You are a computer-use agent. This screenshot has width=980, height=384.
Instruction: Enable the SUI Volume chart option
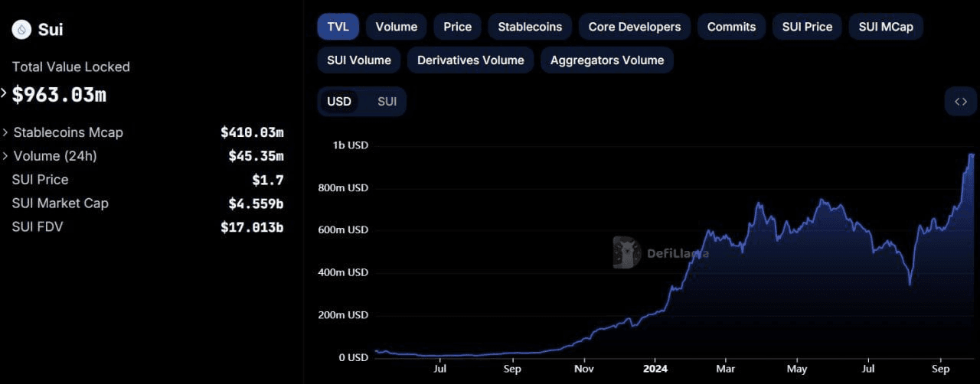pyautogui.click(x=359, y=60)
